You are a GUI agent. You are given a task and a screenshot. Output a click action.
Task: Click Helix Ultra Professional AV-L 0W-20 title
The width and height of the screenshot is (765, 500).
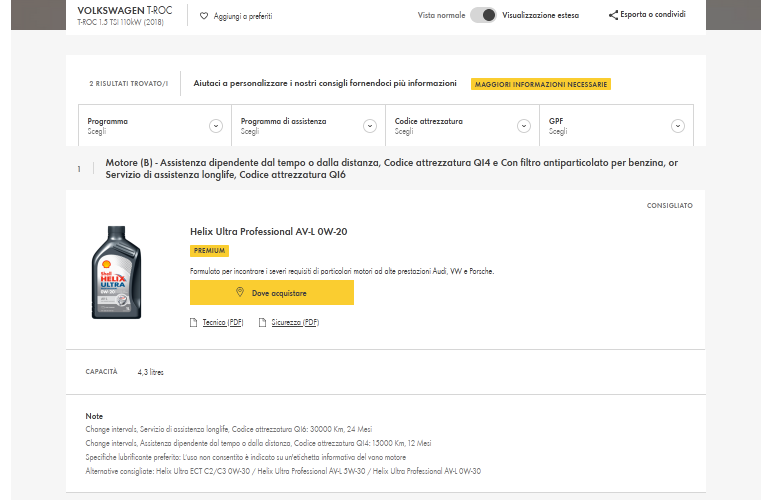point(269,232)
